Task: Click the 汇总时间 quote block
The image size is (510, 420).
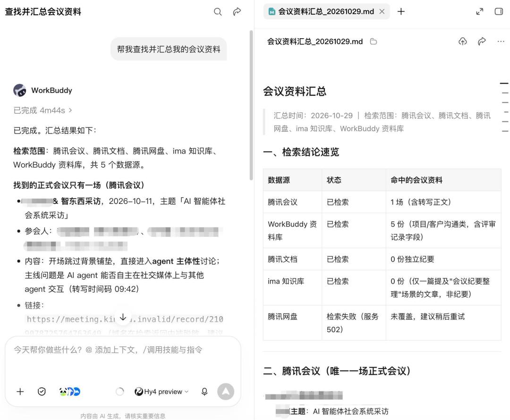Action: [382, 122]
